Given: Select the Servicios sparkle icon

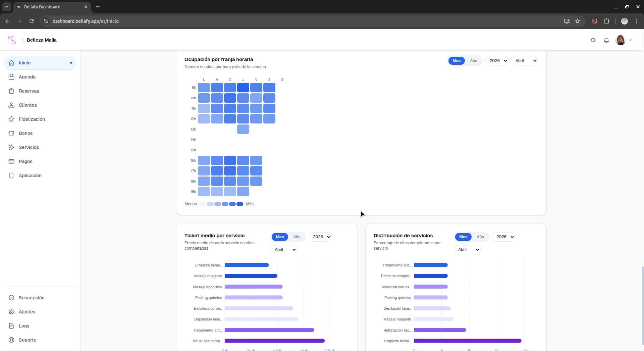Looking at the screenshot, I should pyautogui.click(x=11, y=147).
